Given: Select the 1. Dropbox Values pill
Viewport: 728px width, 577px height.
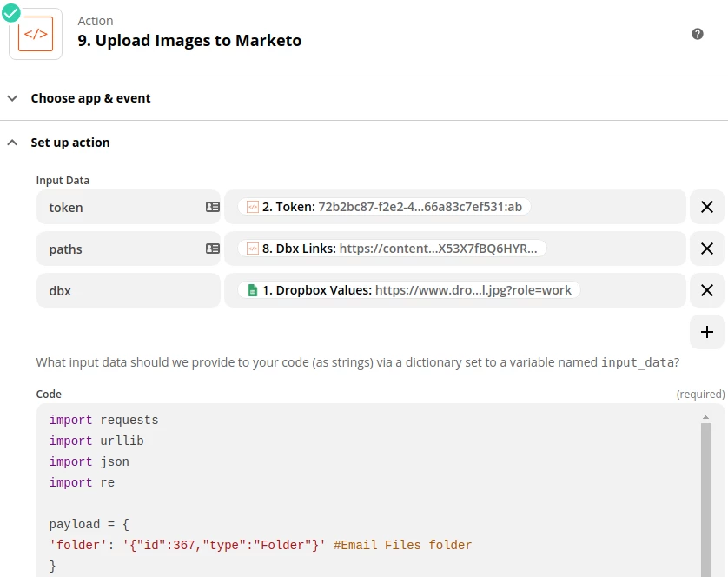Looking at the screenshot, I should [408, 290].
